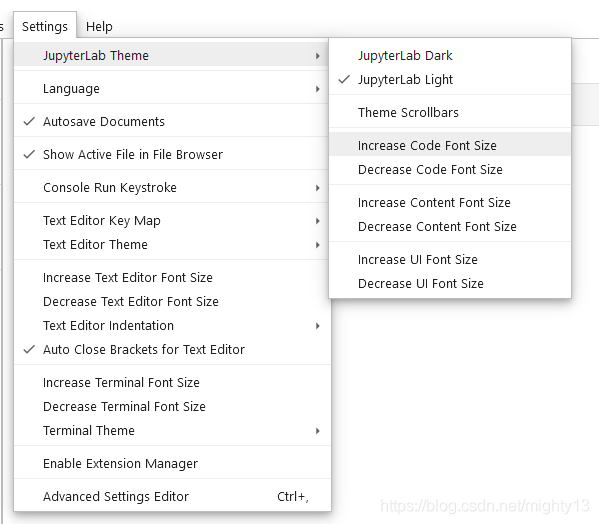Expand Terminal Theme submenu arrow
The image size is (599, 524).
(x=317, y=431)
